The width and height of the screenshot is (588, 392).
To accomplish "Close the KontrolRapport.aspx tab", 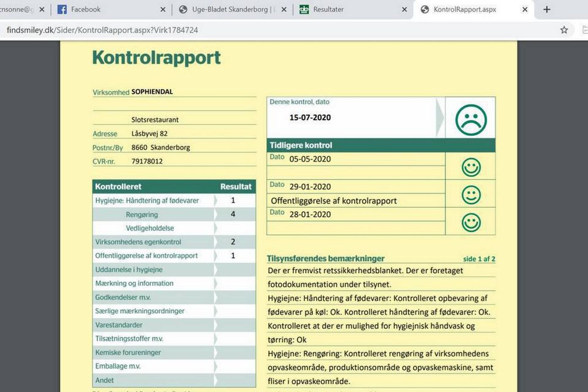I will click(525, 9).
